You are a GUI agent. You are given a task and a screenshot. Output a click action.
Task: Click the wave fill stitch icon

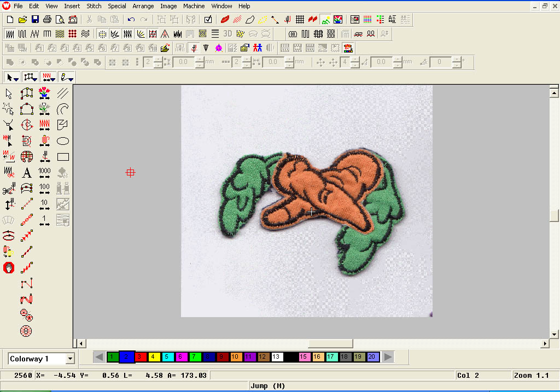click(x=85, y=34)
